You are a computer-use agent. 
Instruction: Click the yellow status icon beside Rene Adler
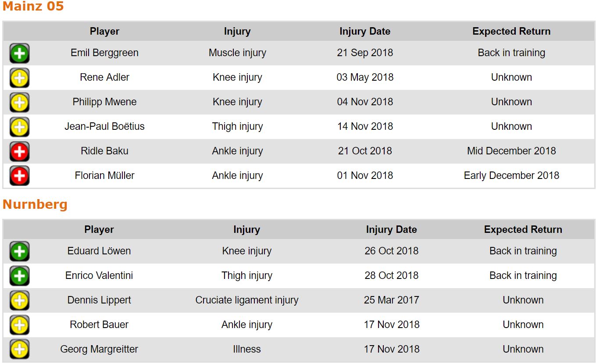point(19,78)
